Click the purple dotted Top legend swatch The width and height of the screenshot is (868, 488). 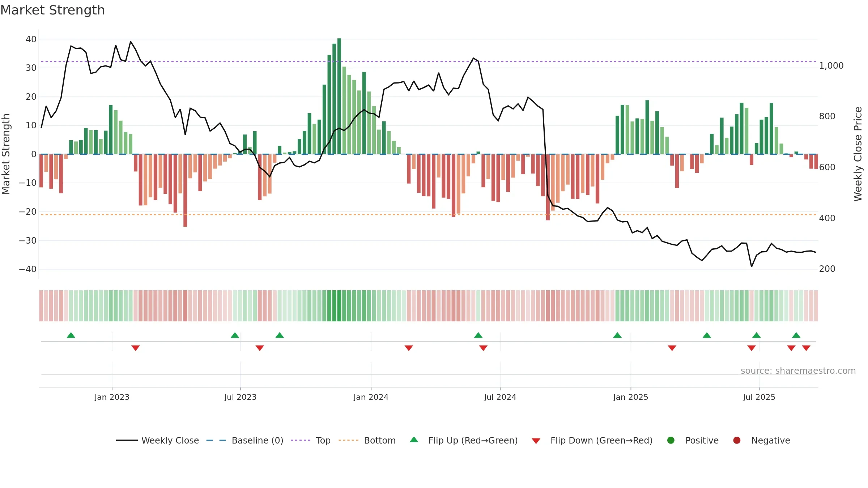[x=301, y=440]
